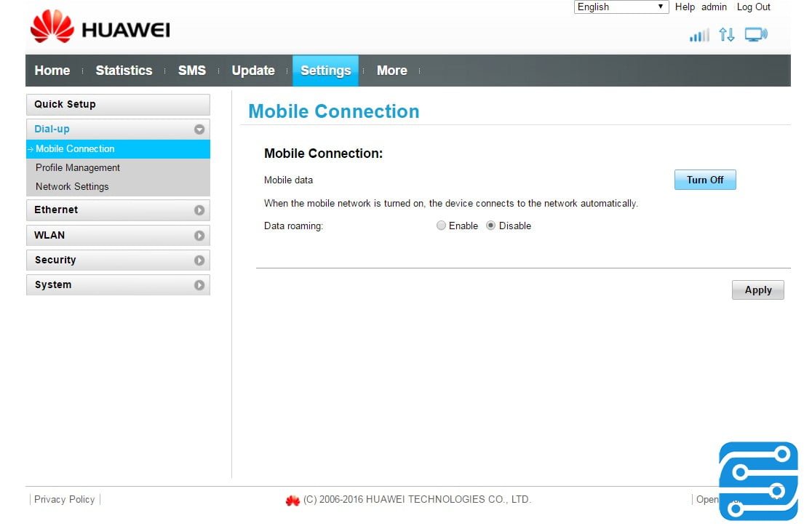This screenshot has height=526, width=812.
Task: Expand the Ethernet section
Action: [199, 210]
